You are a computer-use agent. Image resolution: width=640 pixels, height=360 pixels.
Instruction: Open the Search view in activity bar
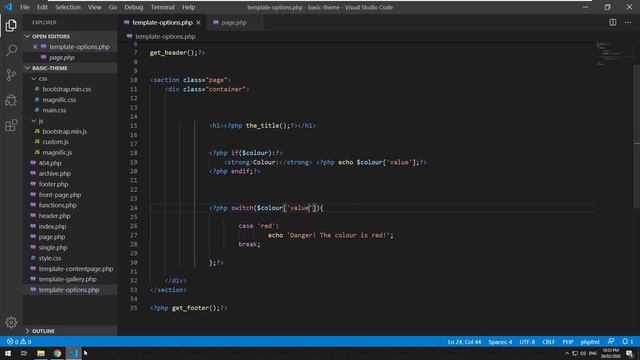11,50
